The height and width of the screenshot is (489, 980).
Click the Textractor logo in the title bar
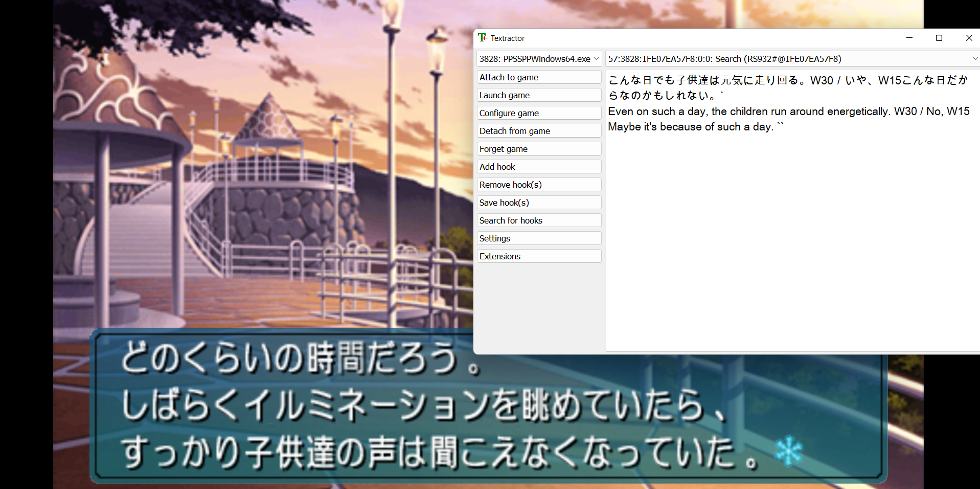483,38
